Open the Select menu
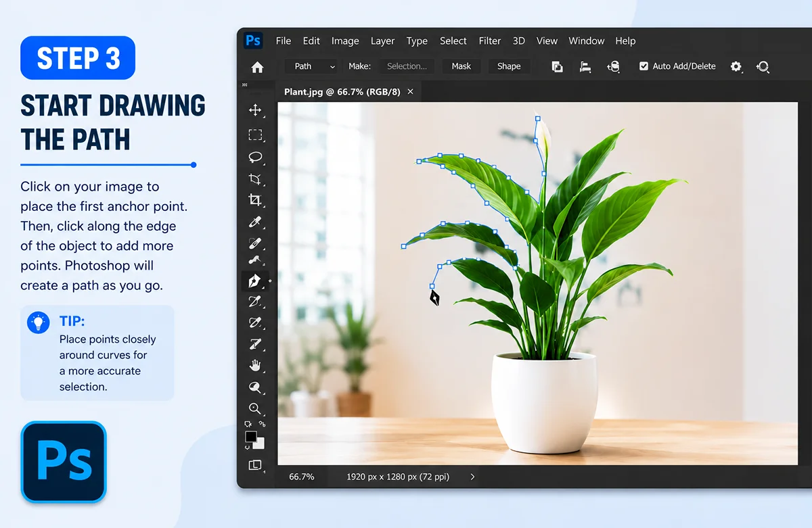The height and width of the screenshot is (528, 812). point(453,41)
